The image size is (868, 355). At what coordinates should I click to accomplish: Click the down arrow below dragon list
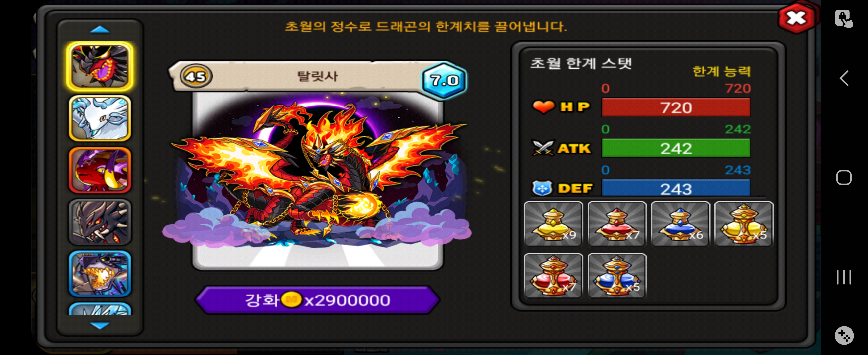[100, 325]
